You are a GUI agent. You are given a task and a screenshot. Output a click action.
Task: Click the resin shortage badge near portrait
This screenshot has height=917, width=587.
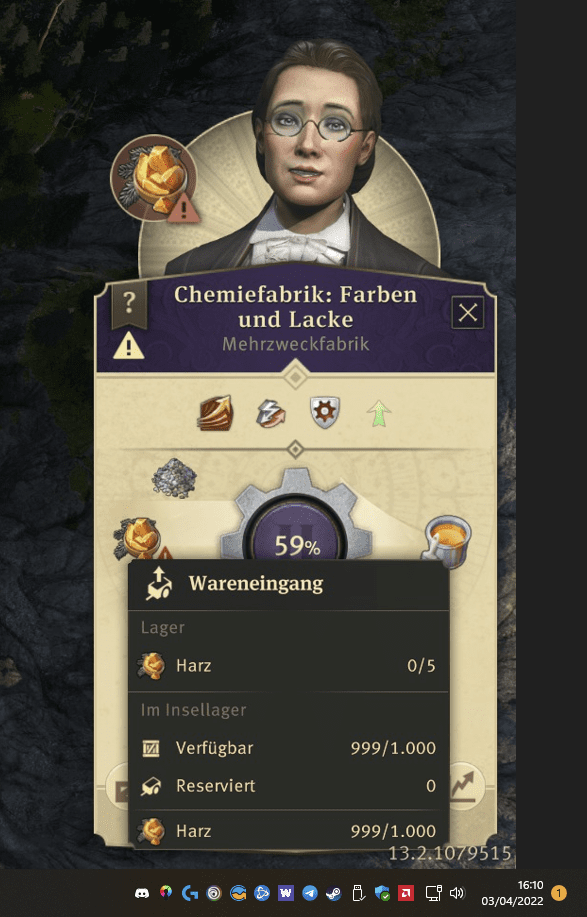(154, 178)
